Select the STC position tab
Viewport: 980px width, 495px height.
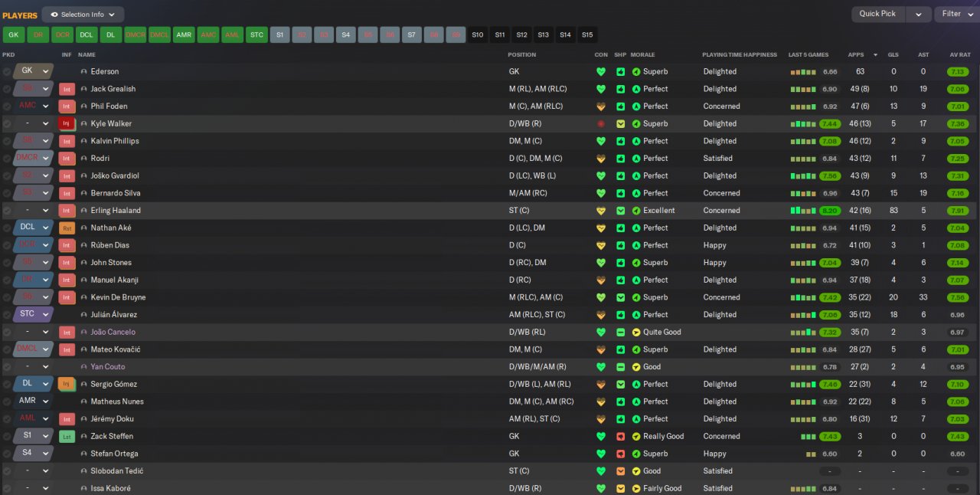pyautogui.click(x=256, y=34)
